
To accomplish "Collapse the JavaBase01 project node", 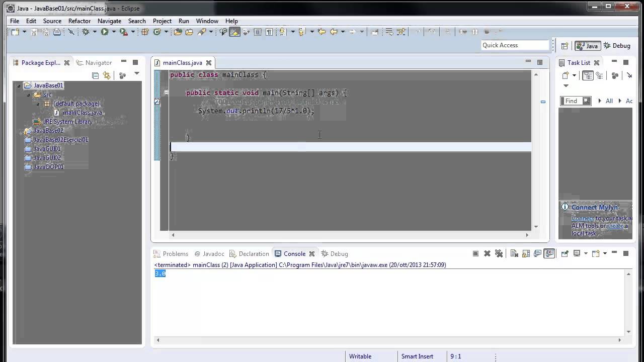I will click(19, 85).
